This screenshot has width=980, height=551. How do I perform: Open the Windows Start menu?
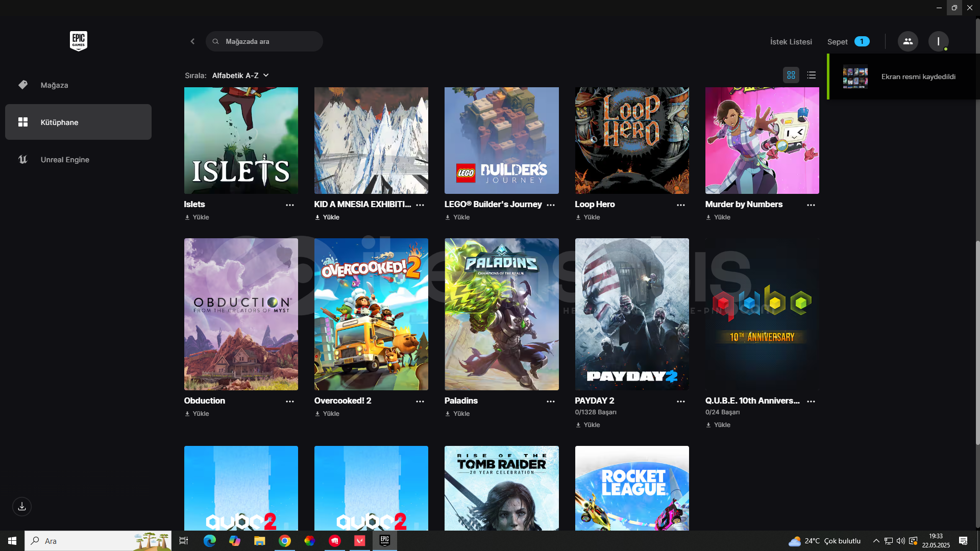(12, 541)
